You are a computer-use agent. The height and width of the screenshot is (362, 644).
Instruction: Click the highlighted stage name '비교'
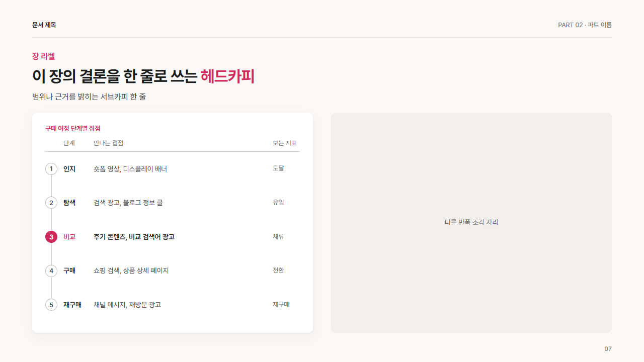click(69, 237)
